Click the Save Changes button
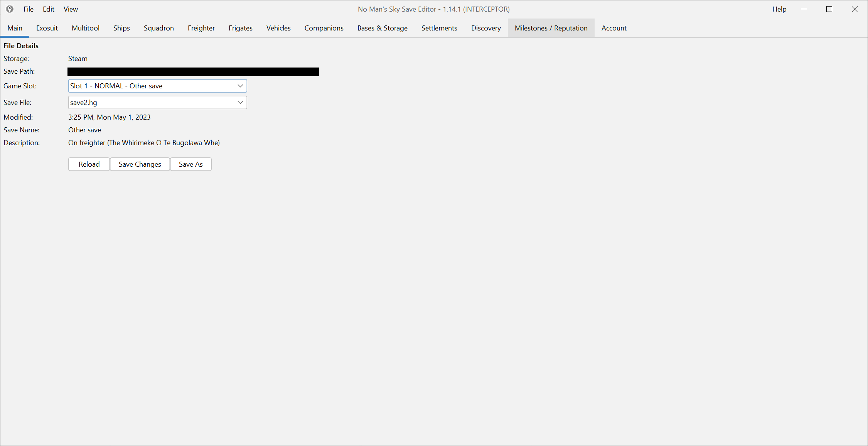 point(140,164)
